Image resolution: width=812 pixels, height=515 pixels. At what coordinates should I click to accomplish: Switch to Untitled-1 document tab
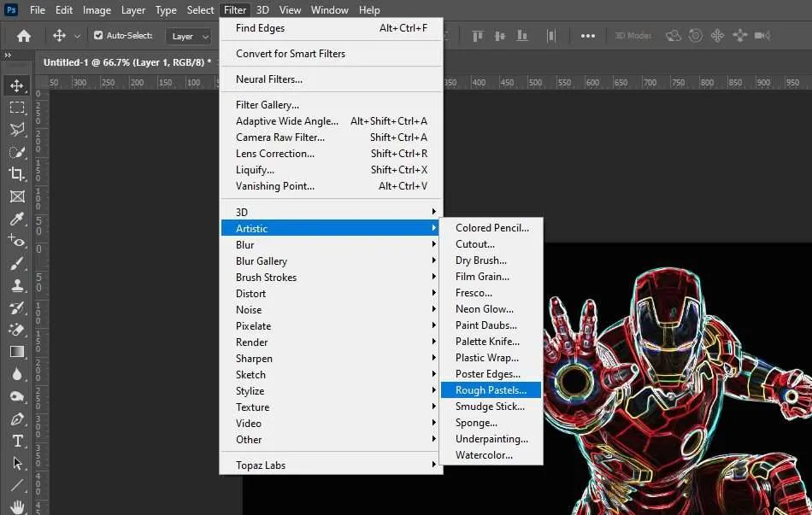127,62
